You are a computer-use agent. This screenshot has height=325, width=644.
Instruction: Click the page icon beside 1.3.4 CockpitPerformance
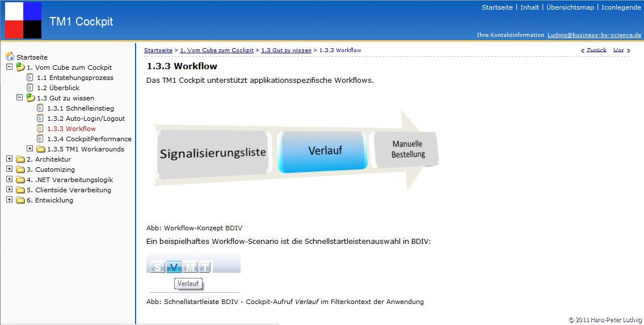click(x=40, y=139)
